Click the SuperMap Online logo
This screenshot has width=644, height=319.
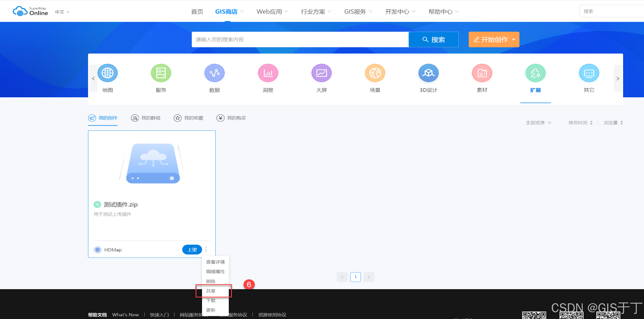(30, 11)
